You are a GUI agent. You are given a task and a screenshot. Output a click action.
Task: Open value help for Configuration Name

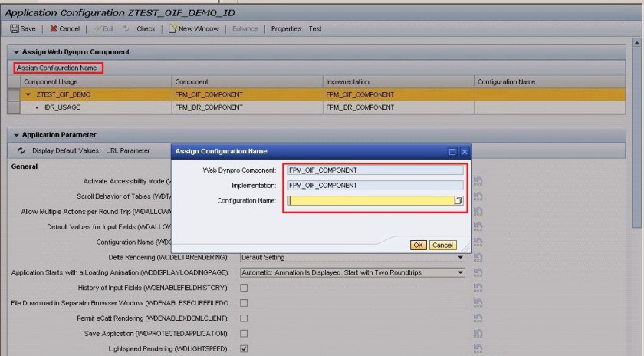point(458,200)
